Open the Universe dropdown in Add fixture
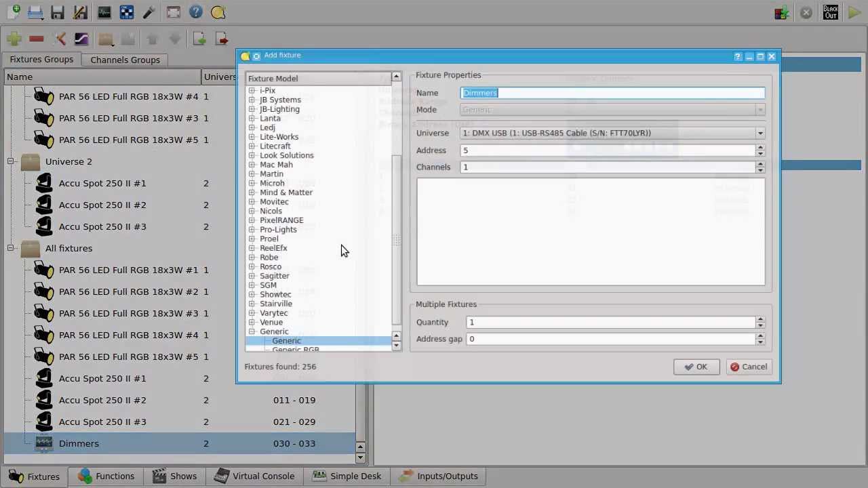This screenshot has height=488, width=868. [612, 133]
